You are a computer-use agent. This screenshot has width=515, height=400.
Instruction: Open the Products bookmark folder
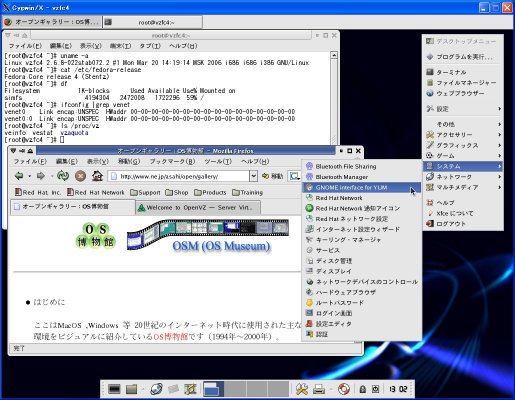(x=210, y=192)
